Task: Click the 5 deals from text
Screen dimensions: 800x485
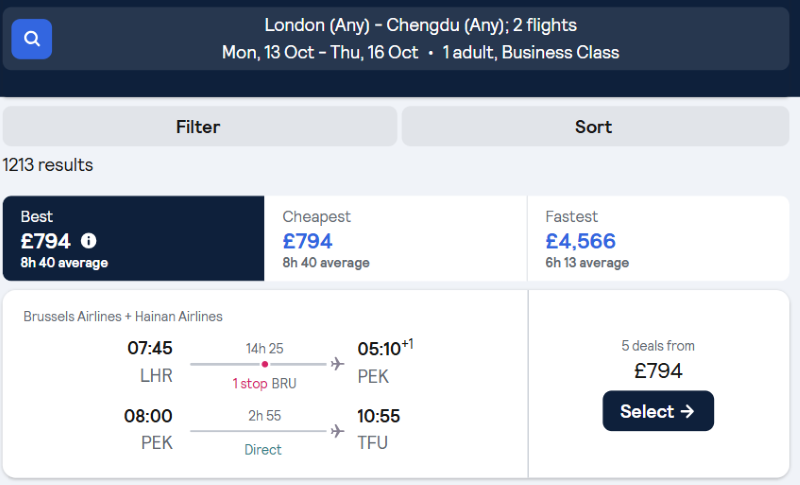Action: [658, 346]
